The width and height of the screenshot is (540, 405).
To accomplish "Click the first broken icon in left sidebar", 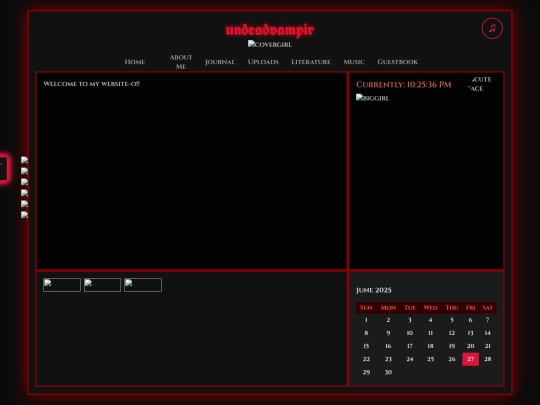I will pyautogui.click(x=24, y=160).
